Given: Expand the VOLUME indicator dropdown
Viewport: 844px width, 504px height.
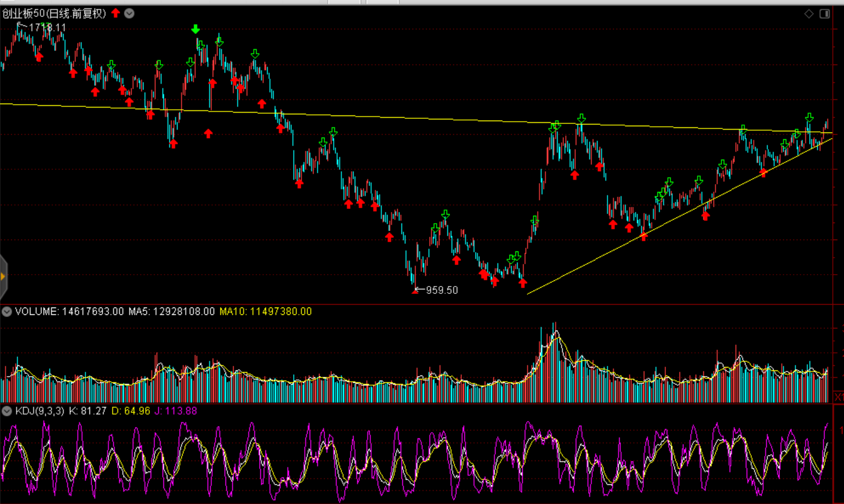Looking at the screenshot, I should coord(7,311).
